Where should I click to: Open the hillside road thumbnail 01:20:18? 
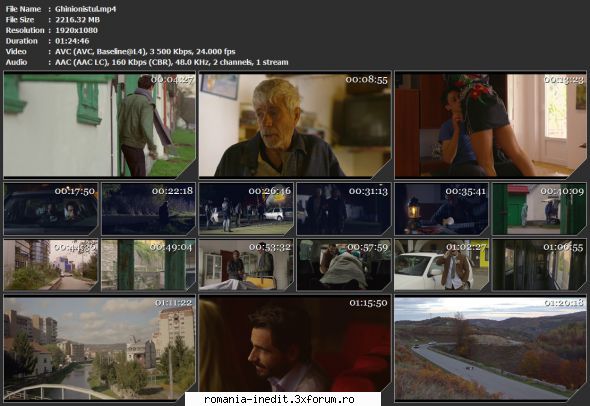point(490,348)
